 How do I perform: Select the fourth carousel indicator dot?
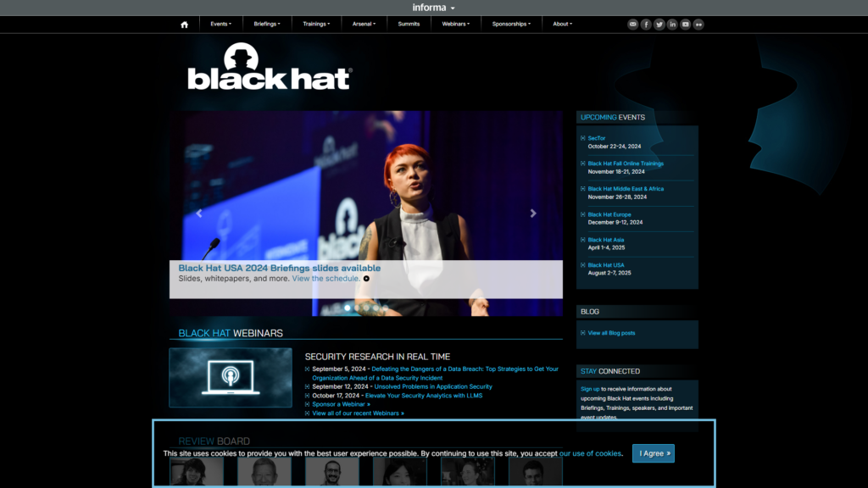coord(376,308)
